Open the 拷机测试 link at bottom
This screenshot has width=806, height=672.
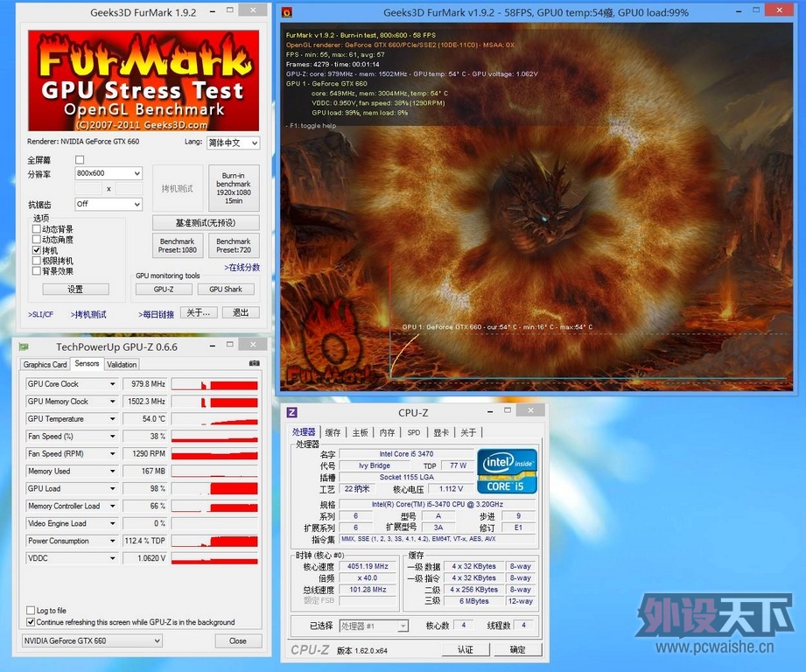coord(88,314)
